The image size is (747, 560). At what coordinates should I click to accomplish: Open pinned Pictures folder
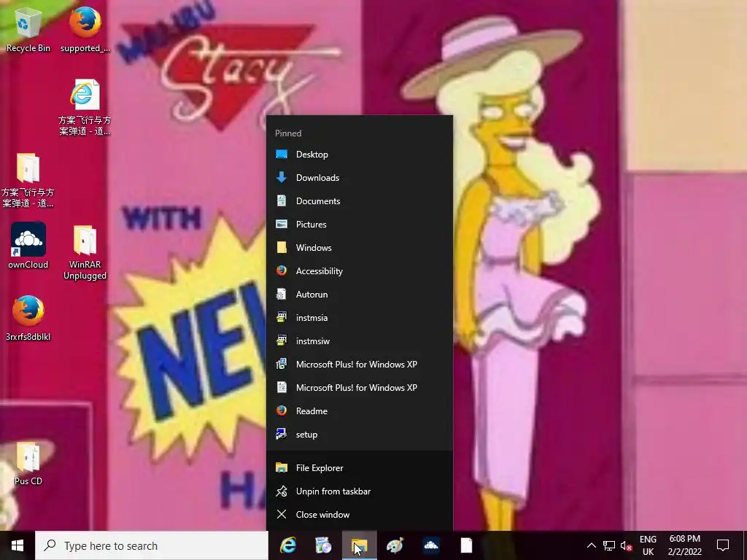(x=359, y=225)
